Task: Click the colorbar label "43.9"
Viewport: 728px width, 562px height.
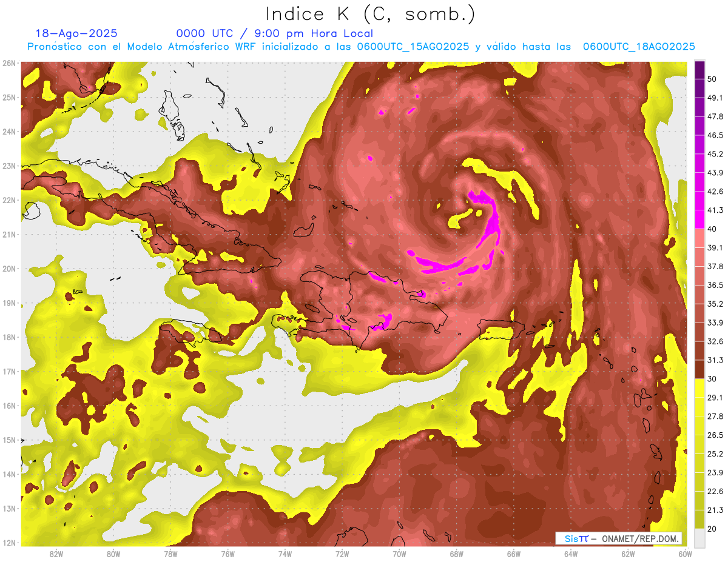Action: click(x=715, y=173)
